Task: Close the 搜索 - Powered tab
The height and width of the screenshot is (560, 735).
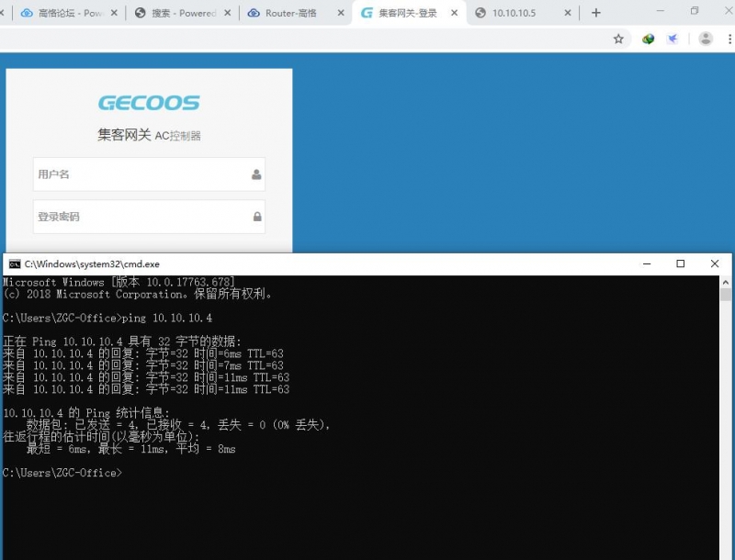Action: pos(227,13)
